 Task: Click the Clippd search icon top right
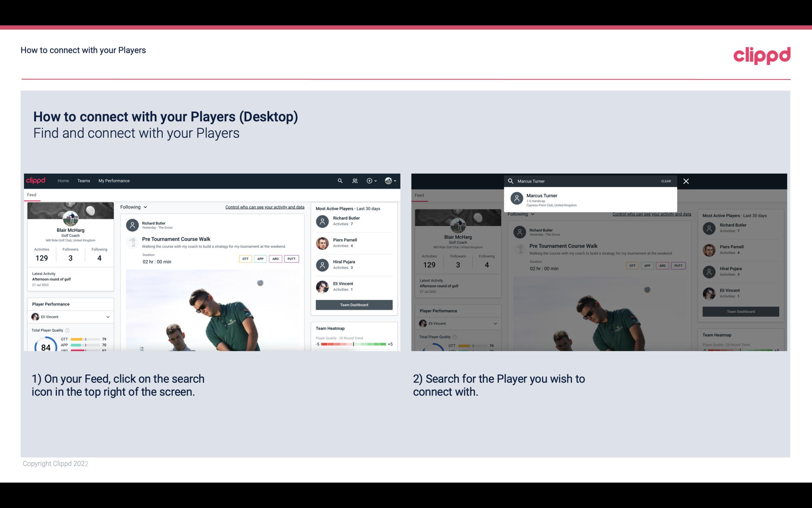[x=340, y=180]
